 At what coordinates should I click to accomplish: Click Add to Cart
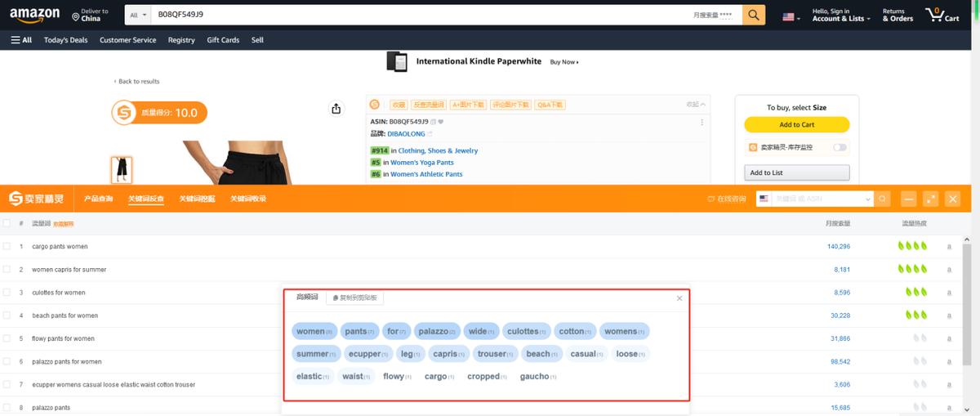[796, 125]
